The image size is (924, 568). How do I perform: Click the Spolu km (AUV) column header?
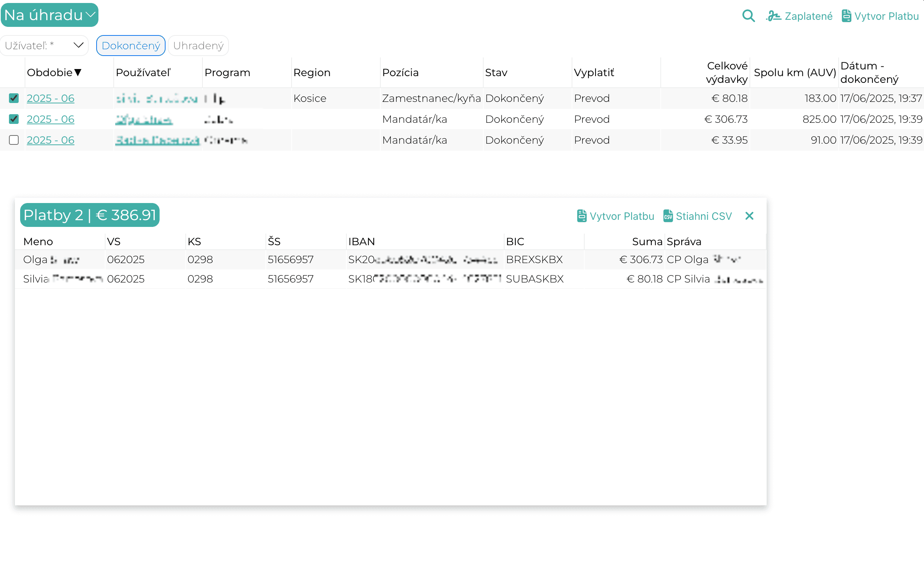click(795, 72)
